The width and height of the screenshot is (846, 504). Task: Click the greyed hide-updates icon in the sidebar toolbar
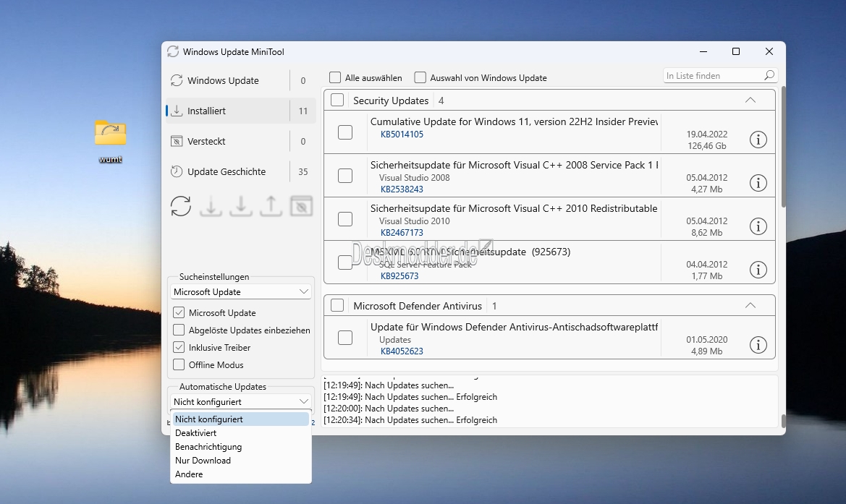302,206
